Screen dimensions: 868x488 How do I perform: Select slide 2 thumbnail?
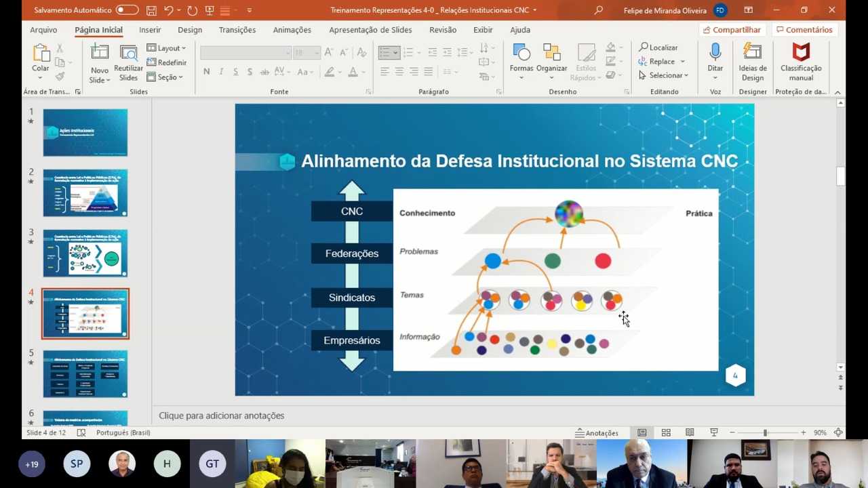click(x=85, y=193)
